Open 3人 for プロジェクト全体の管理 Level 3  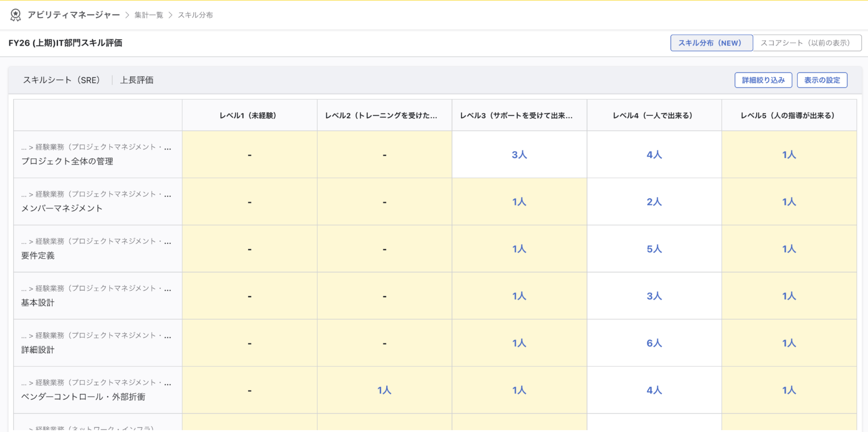click(x=519, y=154)
